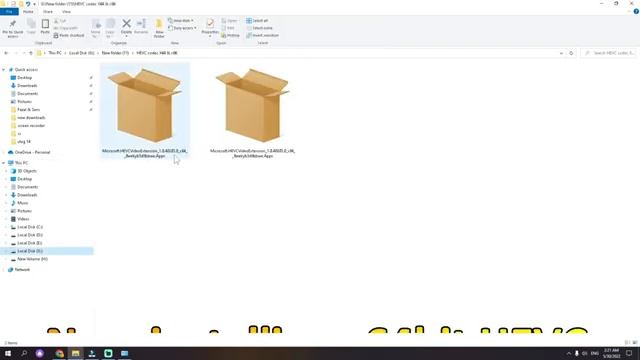Select the unhighlighted HEVC VideoExtension package file
The image size is (640, 360).
pyautogui.click(x=253, y=111)
